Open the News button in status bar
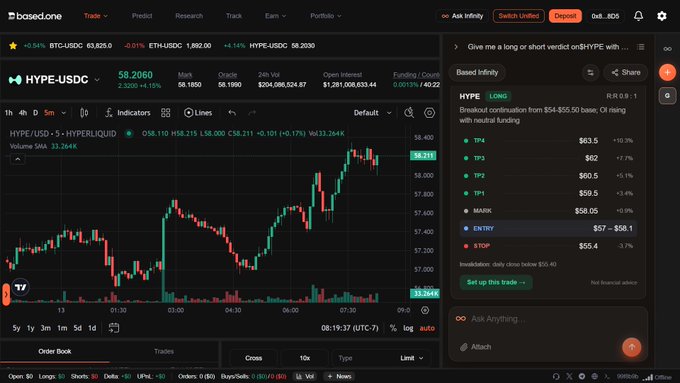The image size is (680, 383). (x=339, y=376)
